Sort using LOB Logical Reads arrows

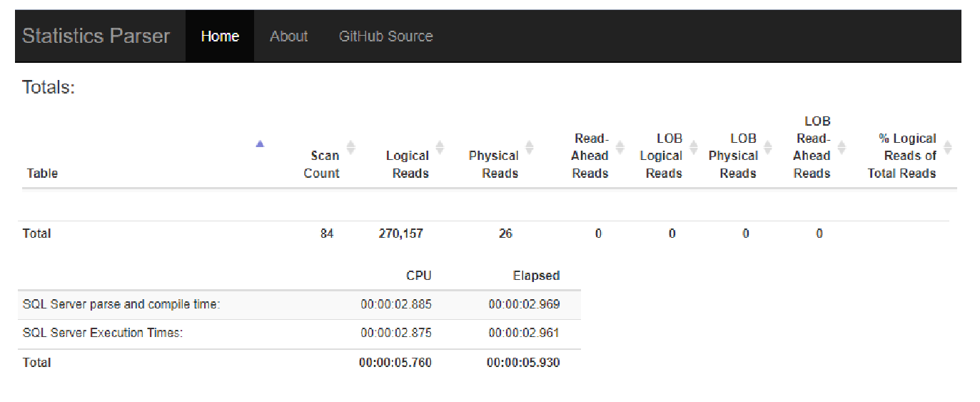[694, 147]
